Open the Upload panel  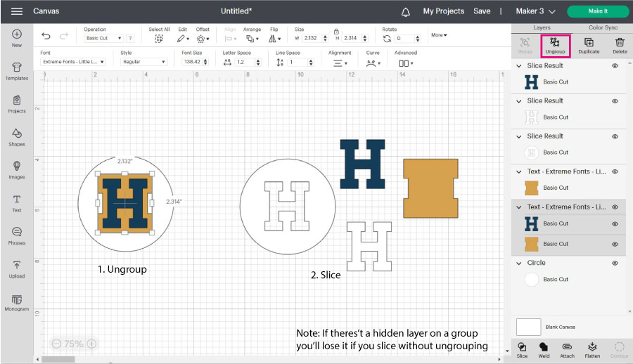click(17, 270)
